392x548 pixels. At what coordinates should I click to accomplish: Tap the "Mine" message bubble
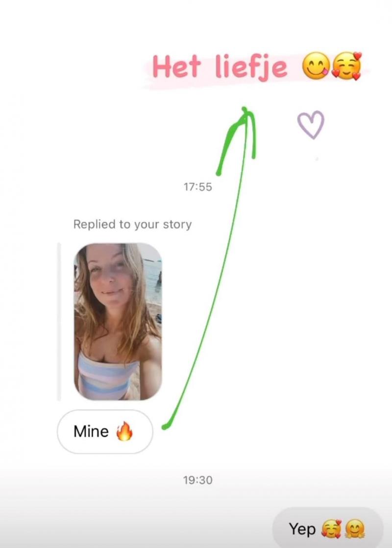click(105, 432)
